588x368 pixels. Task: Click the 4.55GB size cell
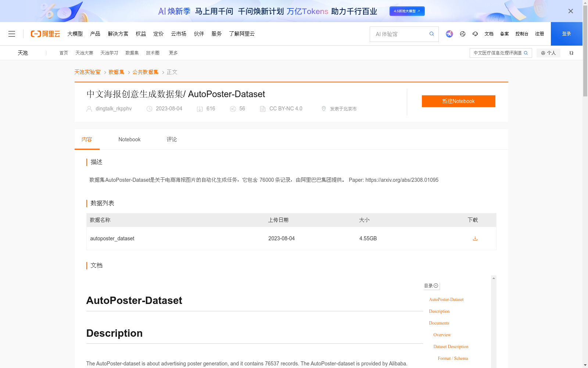(x=368, y=238)
